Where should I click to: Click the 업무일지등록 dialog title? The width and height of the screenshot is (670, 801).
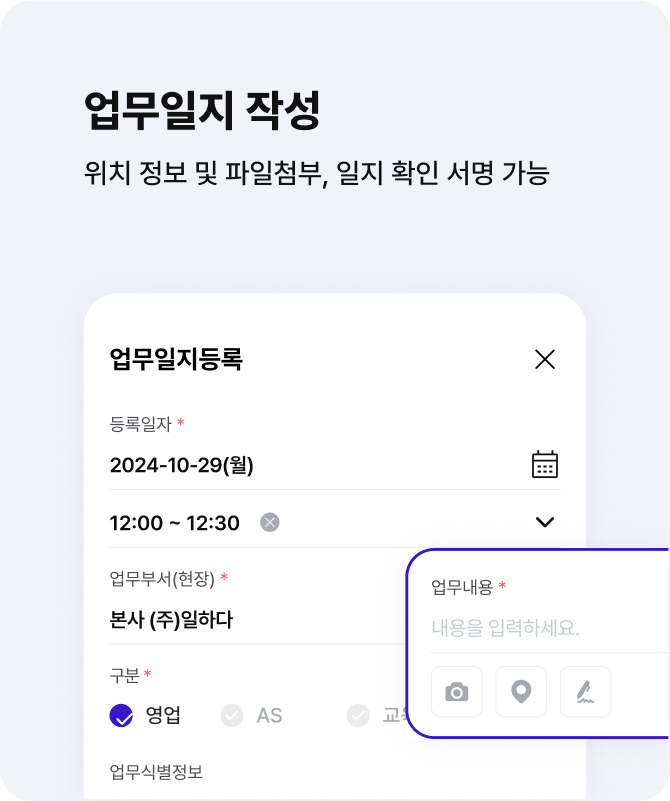coord(176,359)
